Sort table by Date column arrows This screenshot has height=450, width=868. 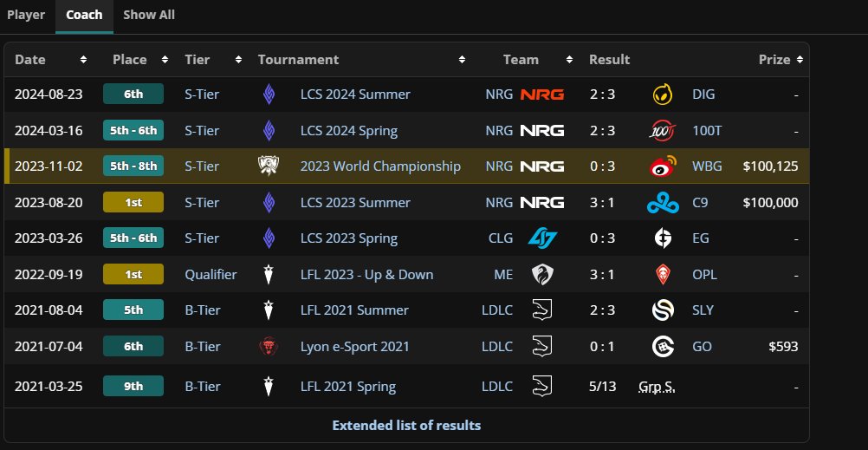coord(83,60)
